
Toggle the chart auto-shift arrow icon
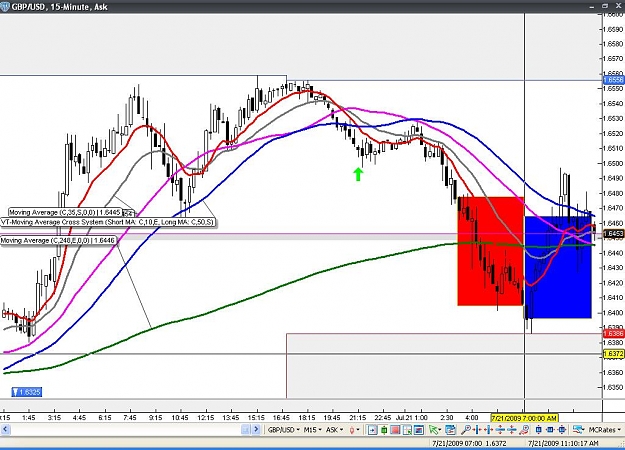pyautogui.click(x=372, y=430)
